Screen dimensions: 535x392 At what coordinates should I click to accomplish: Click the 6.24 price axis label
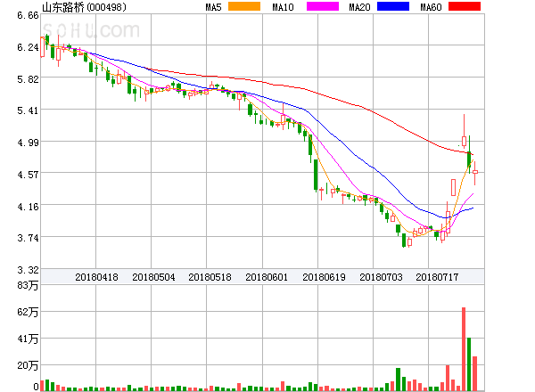(28, 47)
